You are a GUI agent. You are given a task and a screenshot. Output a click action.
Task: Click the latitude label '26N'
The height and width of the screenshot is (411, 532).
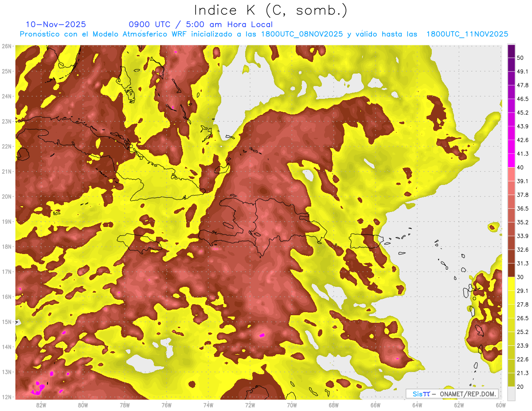(x=7, y=46)
